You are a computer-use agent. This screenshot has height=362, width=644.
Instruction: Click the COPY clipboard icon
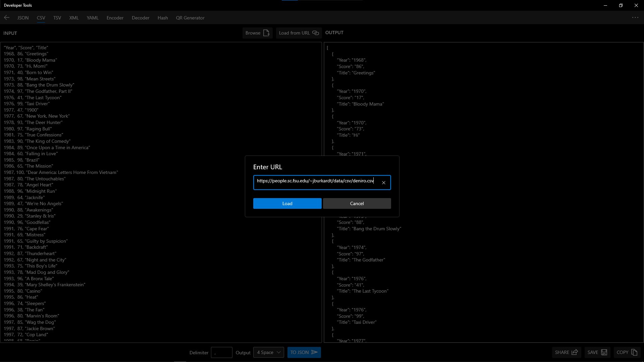(634, 352)
